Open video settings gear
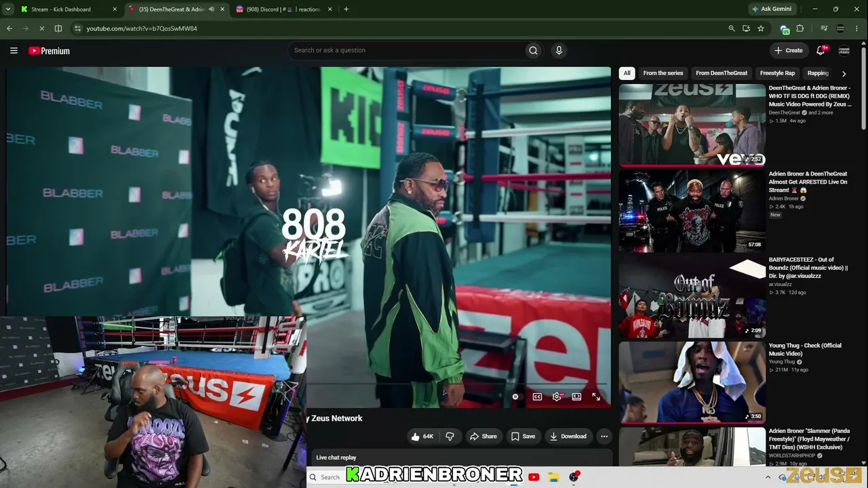 pyautogui.click(x=557, y=396)
